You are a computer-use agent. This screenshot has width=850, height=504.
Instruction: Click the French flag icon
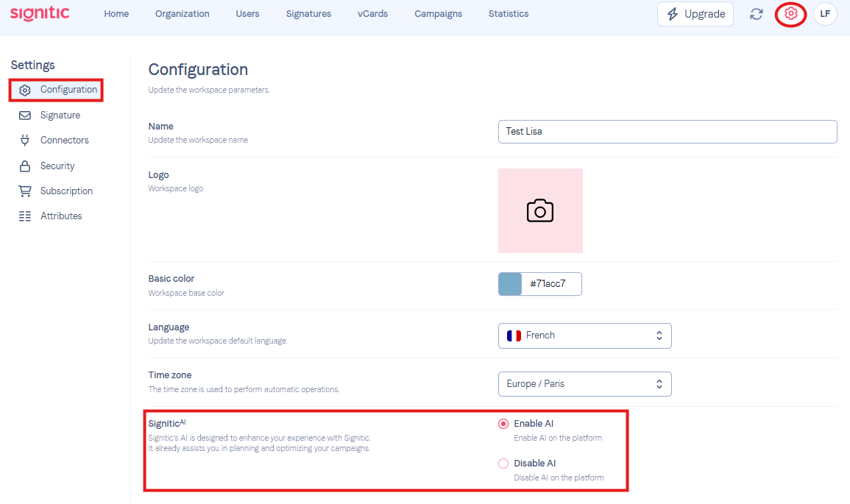[x=514, y=336]
